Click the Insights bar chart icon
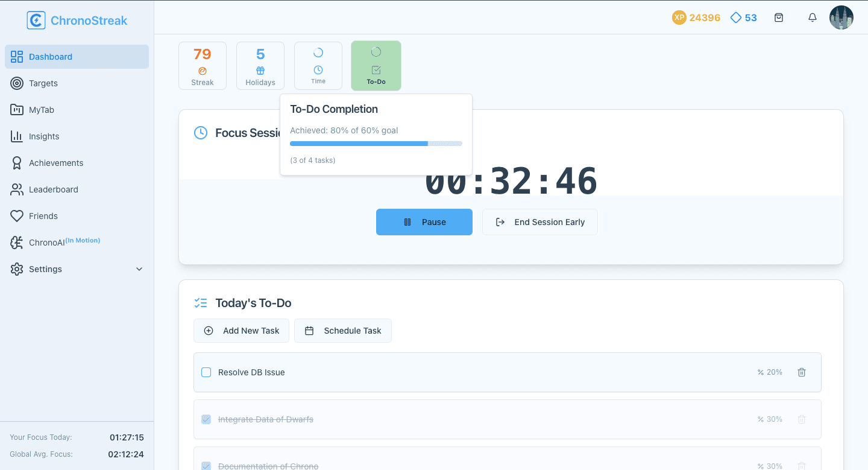 (x=17, y=136)
